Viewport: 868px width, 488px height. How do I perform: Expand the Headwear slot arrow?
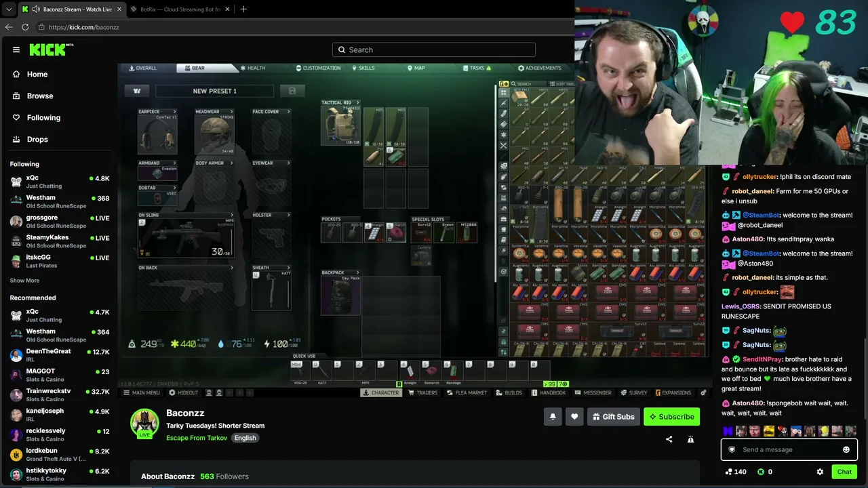pyautogui.click(x=231, y=112)
